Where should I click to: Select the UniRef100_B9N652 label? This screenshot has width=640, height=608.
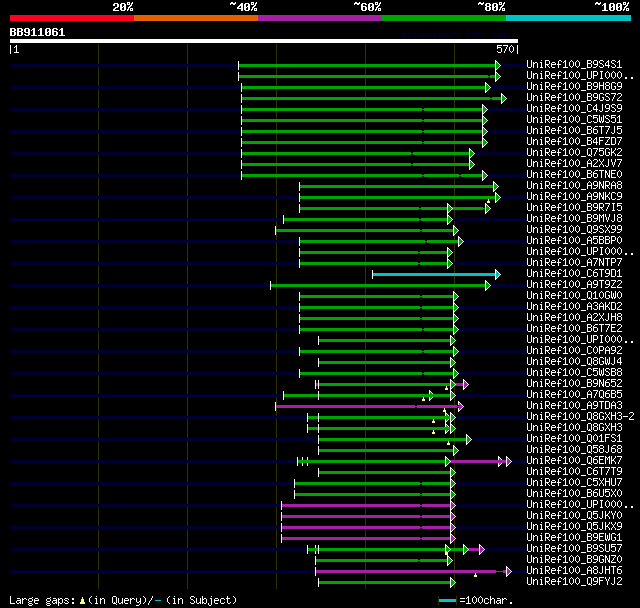click(x=574, y=384)
